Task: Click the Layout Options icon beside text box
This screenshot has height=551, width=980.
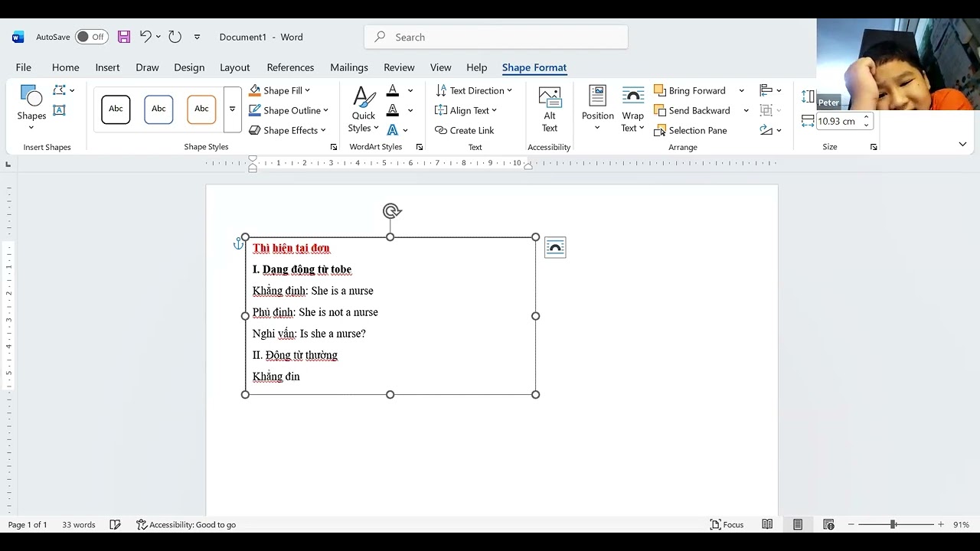Action: (555, 247)
